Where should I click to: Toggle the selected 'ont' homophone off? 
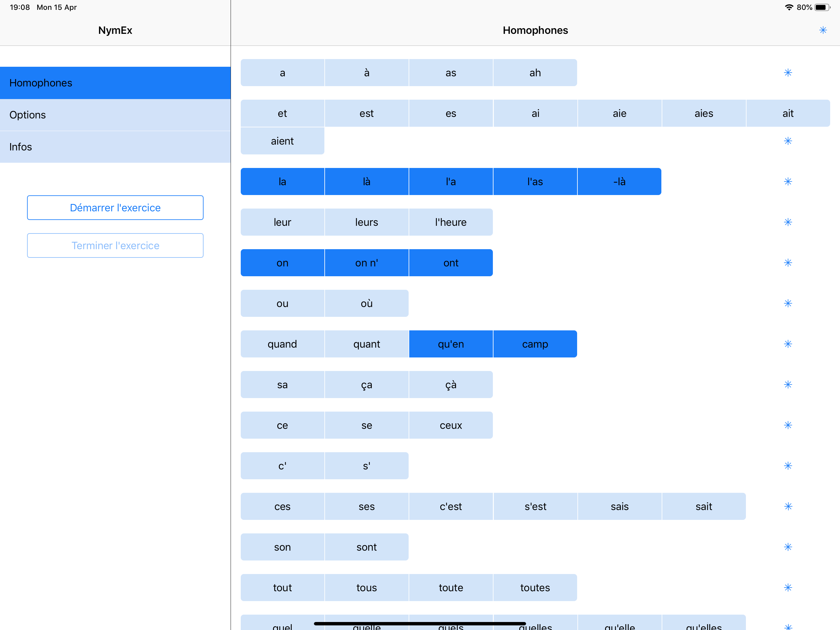point(451,263)
